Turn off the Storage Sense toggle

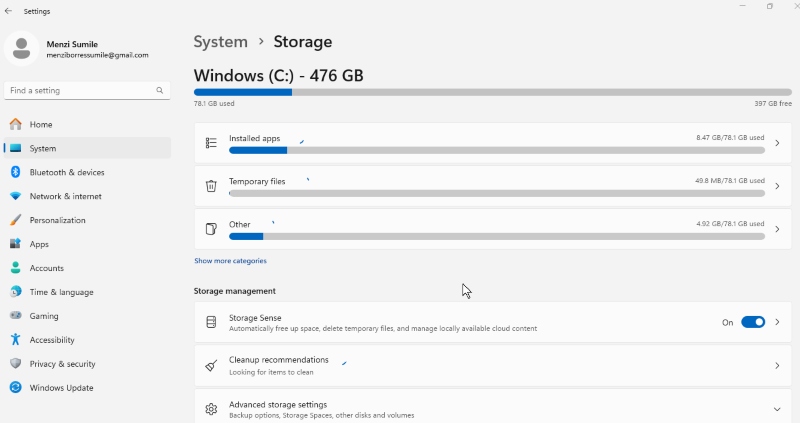coord(753,322)
